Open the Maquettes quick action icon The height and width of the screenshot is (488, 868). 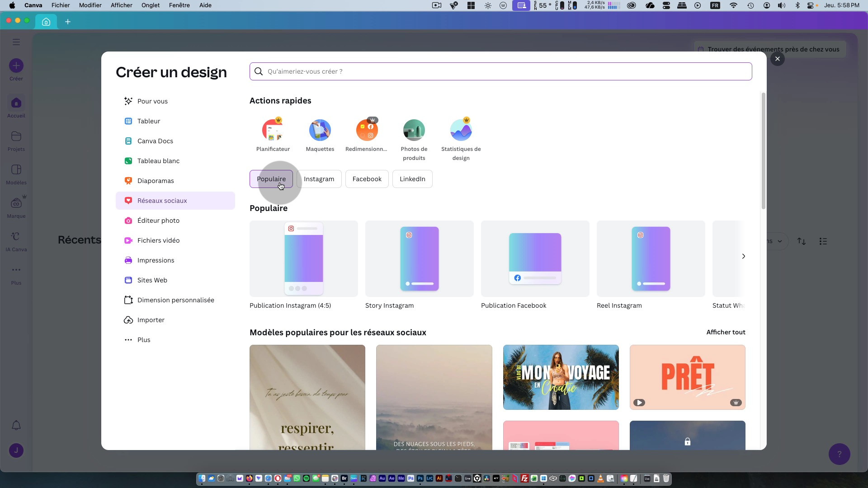click(x=320, y=131)
